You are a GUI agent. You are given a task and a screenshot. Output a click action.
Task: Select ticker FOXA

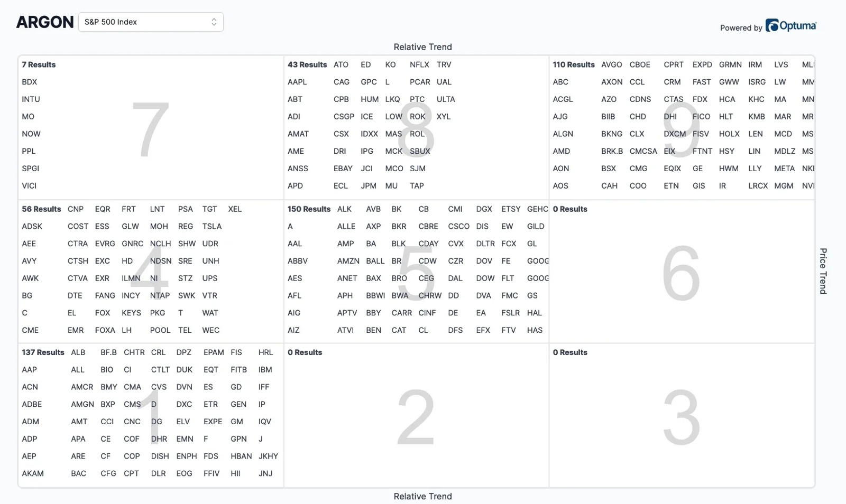tap(105, 330)
